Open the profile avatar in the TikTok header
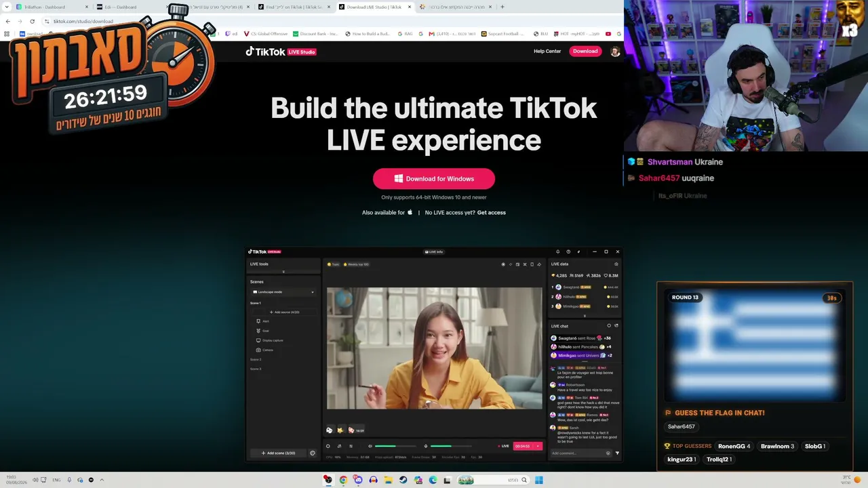The image size is (868, 488). [615, 52]
